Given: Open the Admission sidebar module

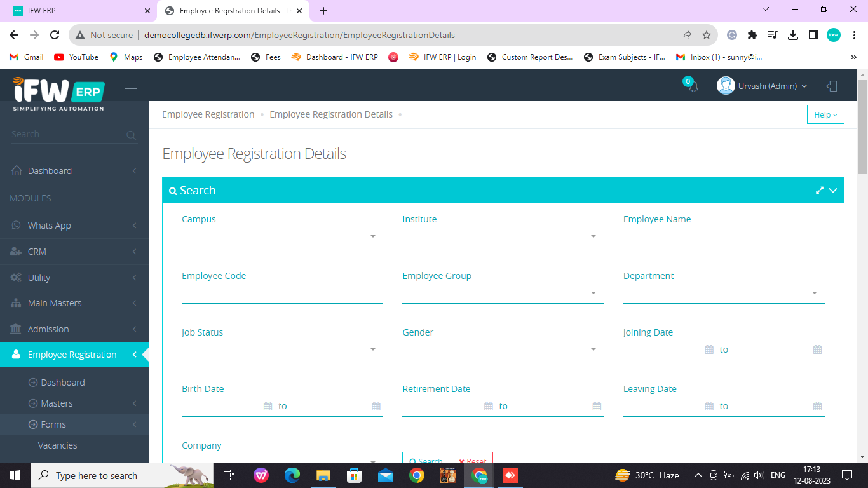Looking at the screenshot, I should 74,329.
